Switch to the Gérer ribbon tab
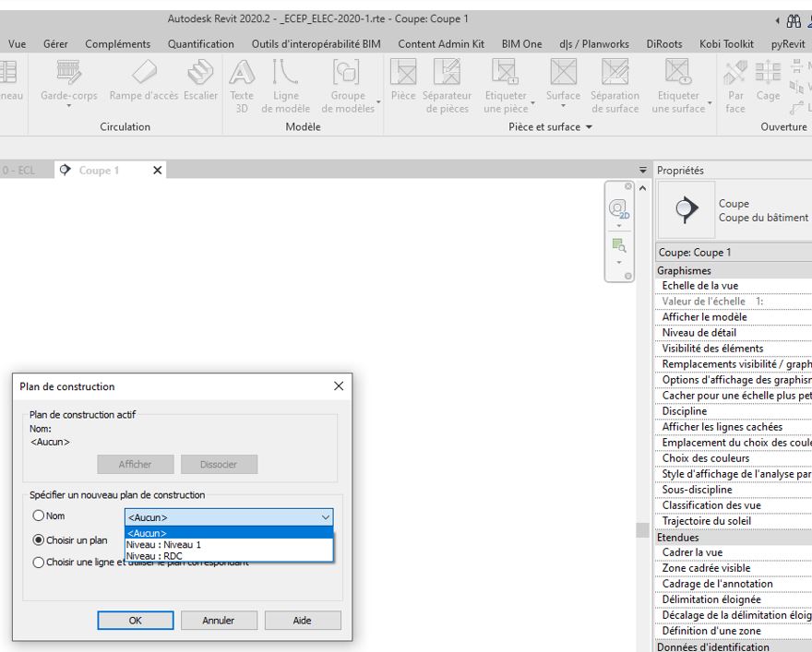The width and height of the screenshot is (812, 652). click(55, 44)
